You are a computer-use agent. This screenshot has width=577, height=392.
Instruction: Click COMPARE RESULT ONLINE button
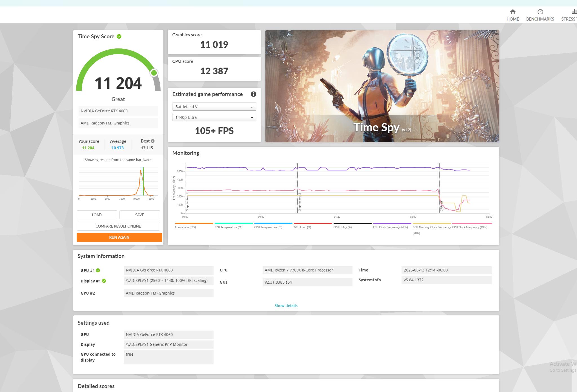[x=118, y=226]
